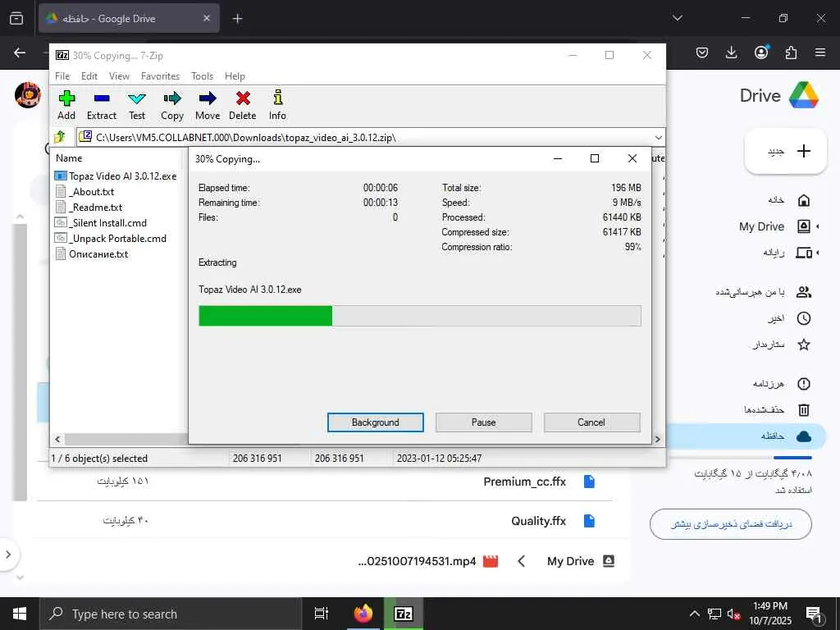Open the browser extensions puzzle icon

click(791, 52)
